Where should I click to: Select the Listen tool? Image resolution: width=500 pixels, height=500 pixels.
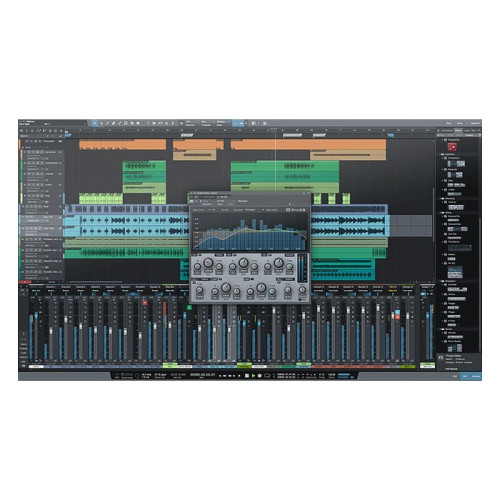138,123
